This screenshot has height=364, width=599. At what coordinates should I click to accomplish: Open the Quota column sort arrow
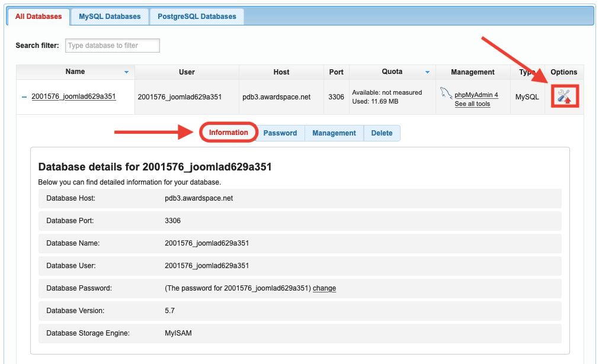(427, 72)
